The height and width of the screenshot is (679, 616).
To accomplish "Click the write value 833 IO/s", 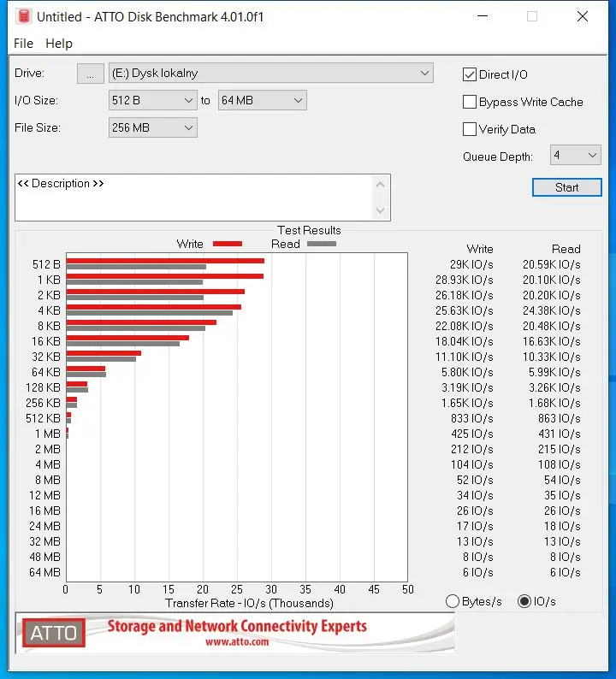I will 471,418.
